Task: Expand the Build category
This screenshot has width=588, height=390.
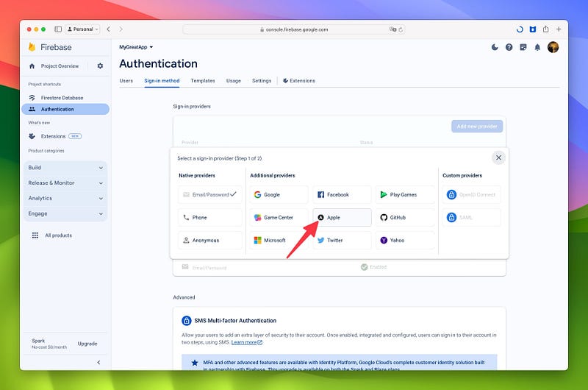Action: 65,168
